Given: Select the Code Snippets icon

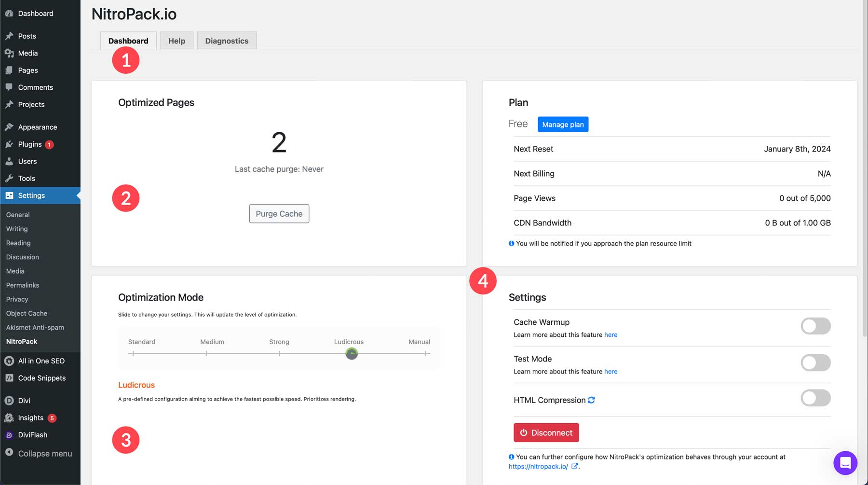Looking at the screenshot, I should point(8,378).
